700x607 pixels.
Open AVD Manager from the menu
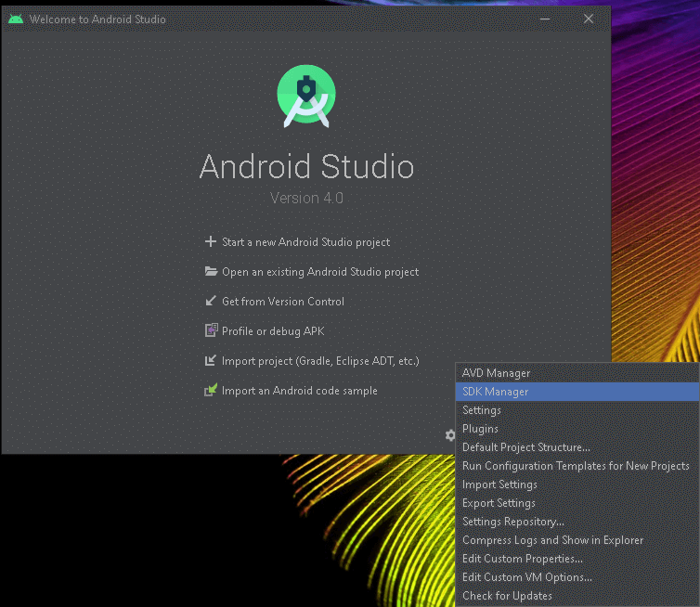pos(577,373)
